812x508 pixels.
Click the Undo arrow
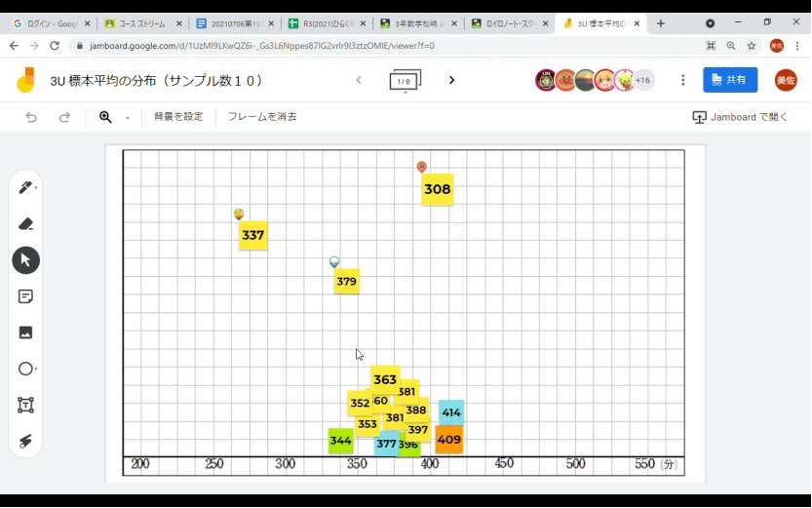coord(31,117)
